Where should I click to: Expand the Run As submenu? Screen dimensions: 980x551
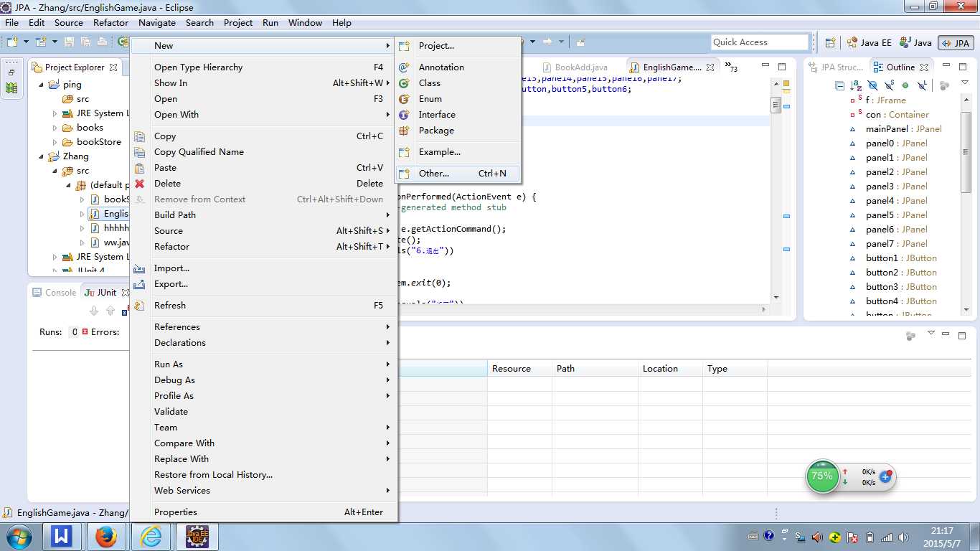pos(263,364)
